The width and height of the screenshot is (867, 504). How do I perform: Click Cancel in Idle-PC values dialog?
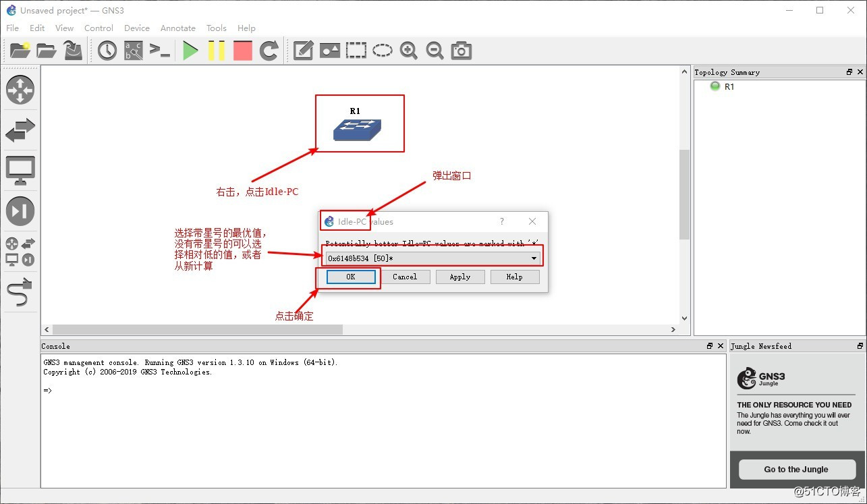tap(405, 277)
